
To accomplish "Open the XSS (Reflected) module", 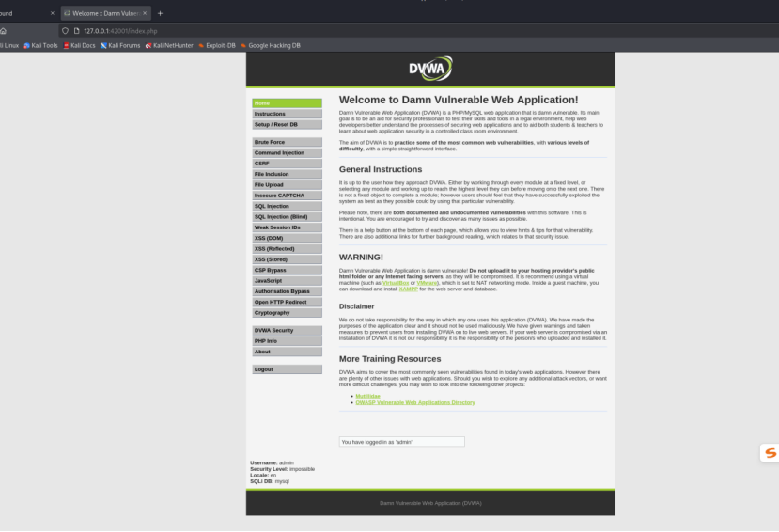I will 288,249.
